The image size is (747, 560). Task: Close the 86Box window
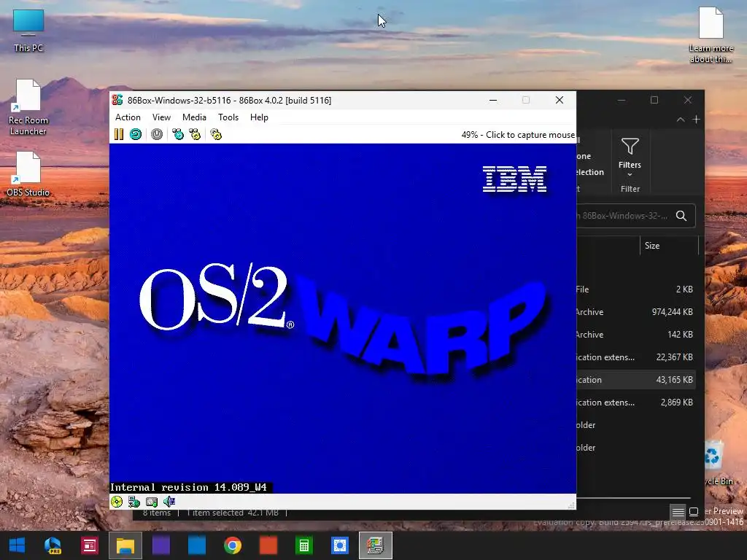[x=560, y=100]
